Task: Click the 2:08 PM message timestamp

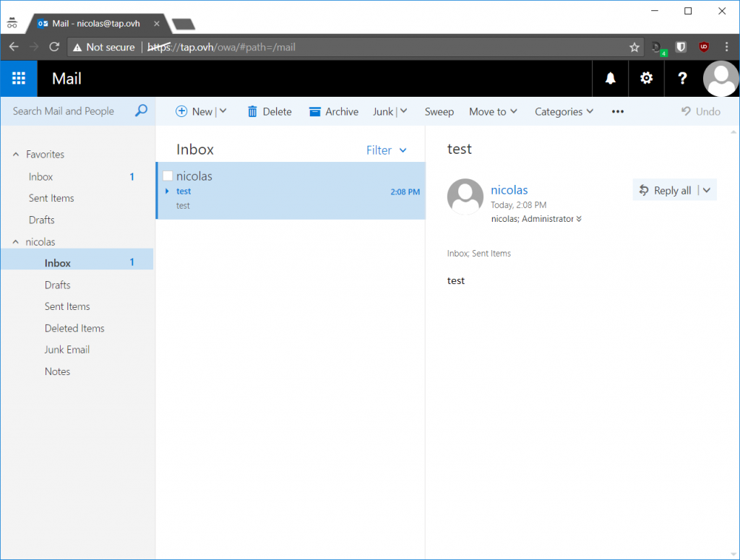Action: pyautogui.click(x=405, y=191)
